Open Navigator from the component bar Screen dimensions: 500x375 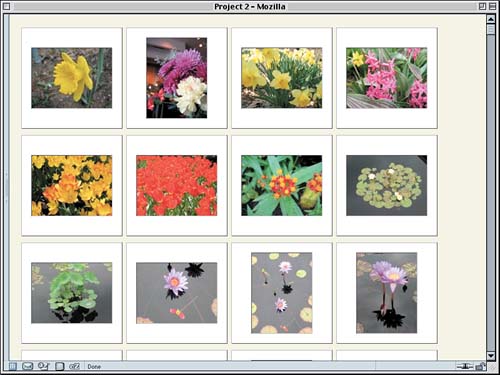12,366
